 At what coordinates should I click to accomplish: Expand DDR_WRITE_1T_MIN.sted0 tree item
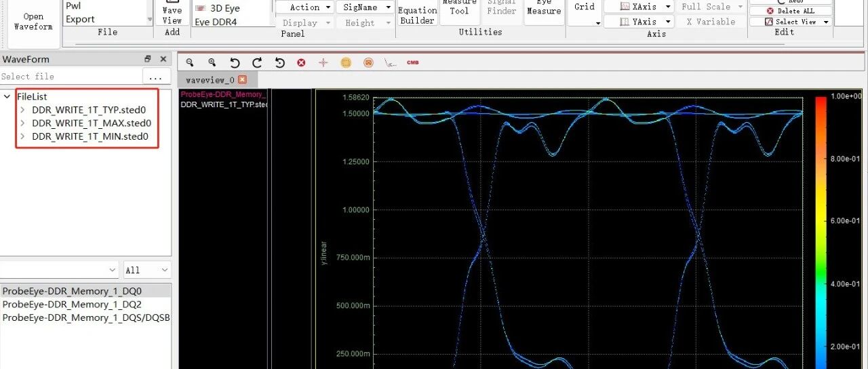click(22, 136)
